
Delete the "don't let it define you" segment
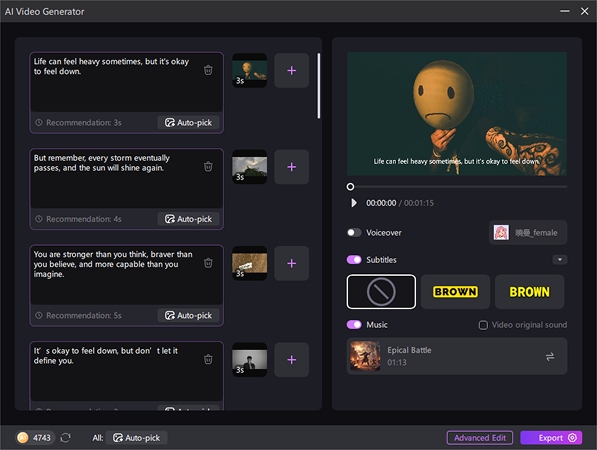pos(208,359)
